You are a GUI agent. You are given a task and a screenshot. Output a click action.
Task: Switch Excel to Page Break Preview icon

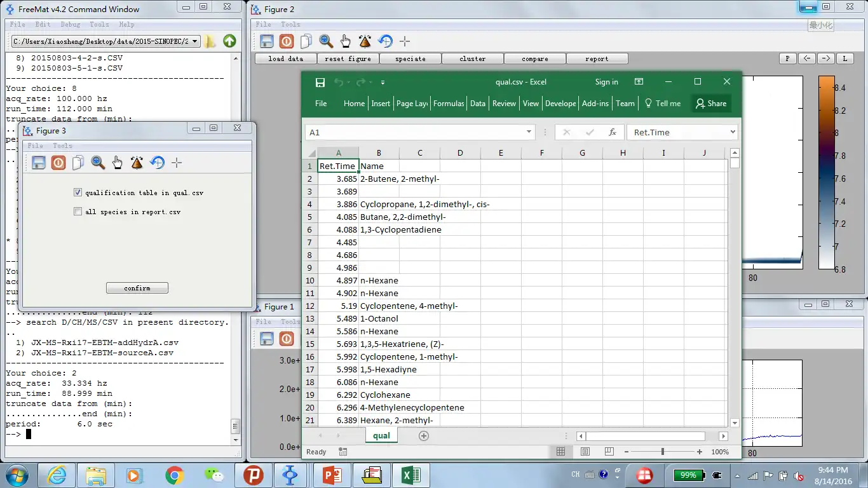coord(609,452)
